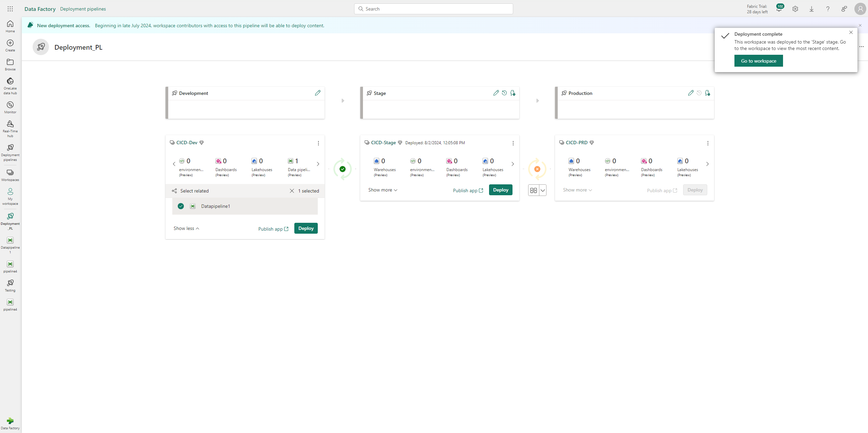Edit the Development stage with pencil
The height and width of the screenshot is (433, 868).
pos(318,93)
